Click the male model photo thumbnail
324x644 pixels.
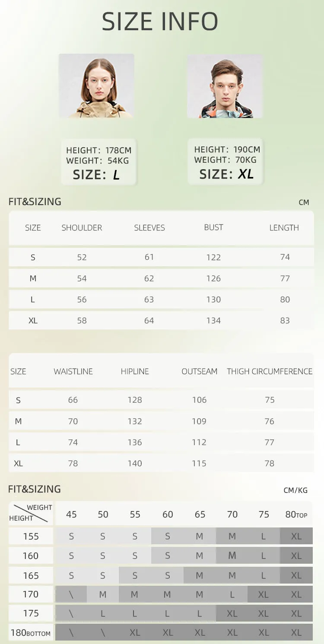(225, 86)
